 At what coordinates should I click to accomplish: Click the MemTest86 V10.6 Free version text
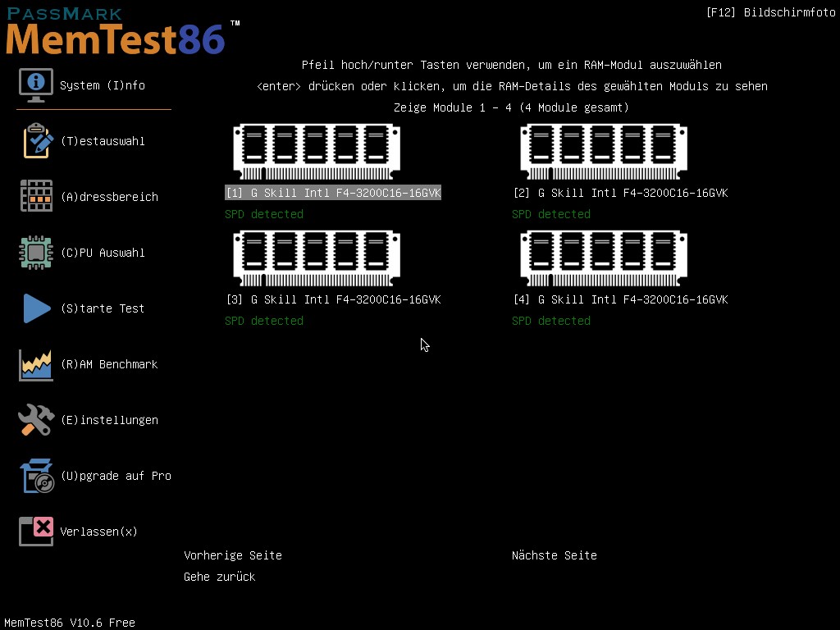[x=70, y=623]
